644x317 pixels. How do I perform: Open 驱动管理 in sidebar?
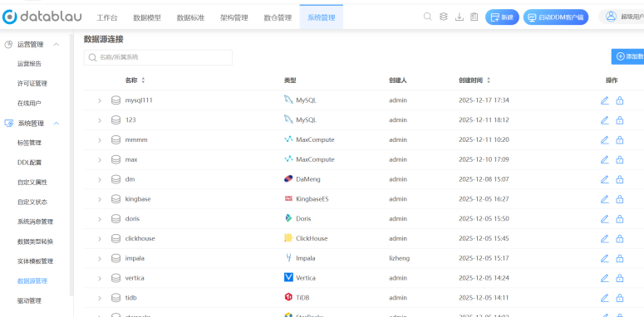coord(29,300)
